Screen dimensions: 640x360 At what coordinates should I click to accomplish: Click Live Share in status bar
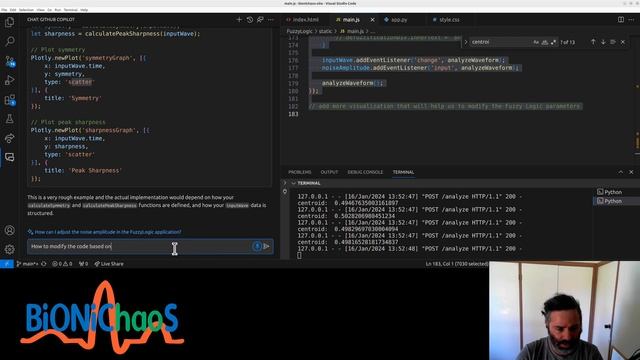coord(109,264)
